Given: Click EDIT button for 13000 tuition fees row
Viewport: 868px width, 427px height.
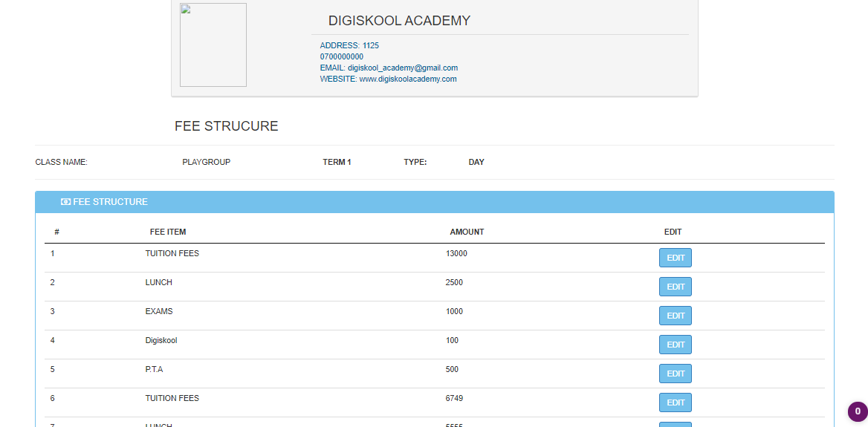Looking at the screenshot, I should (x=675, y=258).
